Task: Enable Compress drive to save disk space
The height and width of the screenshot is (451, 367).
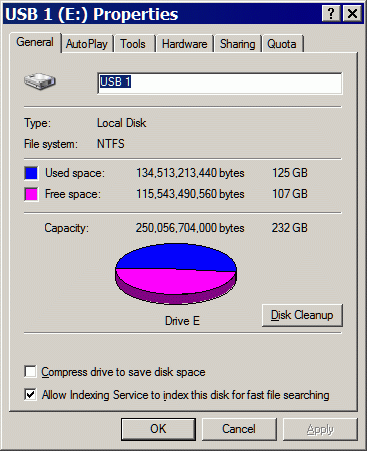Action: pyautogui.click(x=30, y=371)
